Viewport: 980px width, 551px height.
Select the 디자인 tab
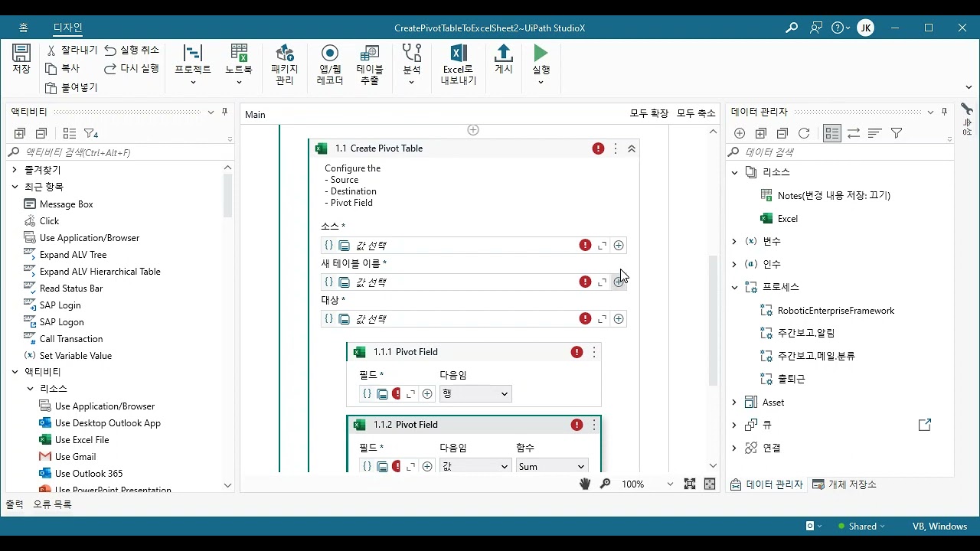67,28
